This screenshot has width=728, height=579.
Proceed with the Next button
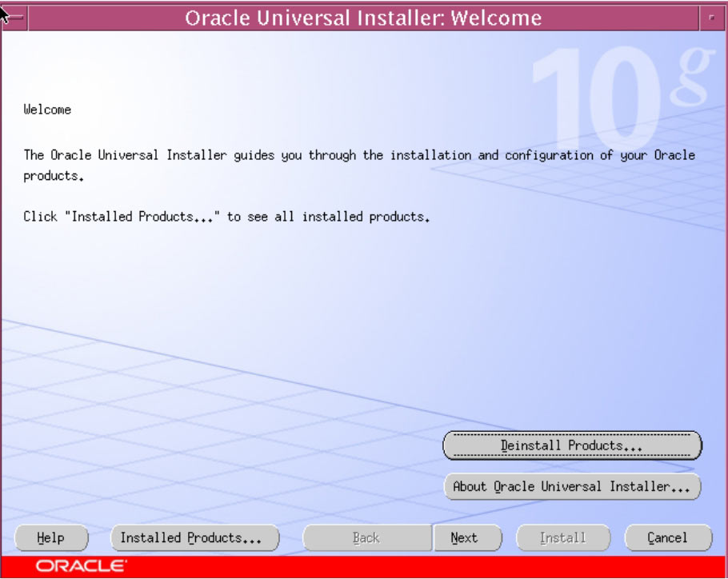pos(467,537)
